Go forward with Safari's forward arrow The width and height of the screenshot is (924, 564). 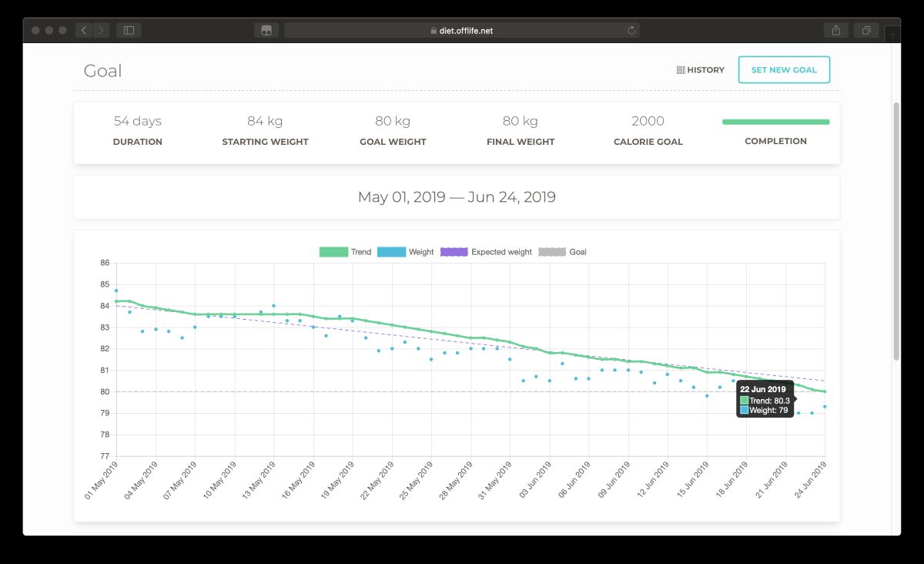point(102,30)
